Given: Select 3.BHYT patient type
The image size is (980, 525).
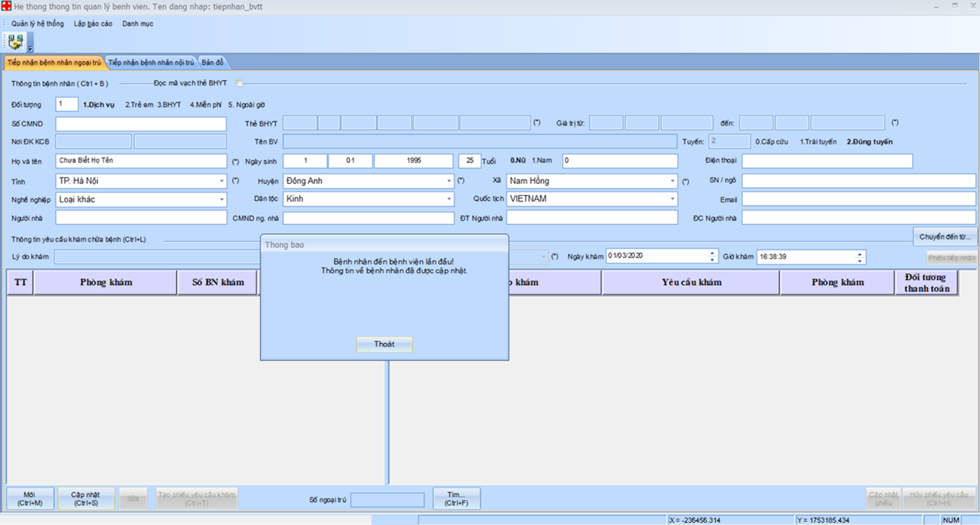Looking at the screenshot, I should (169, 105).
